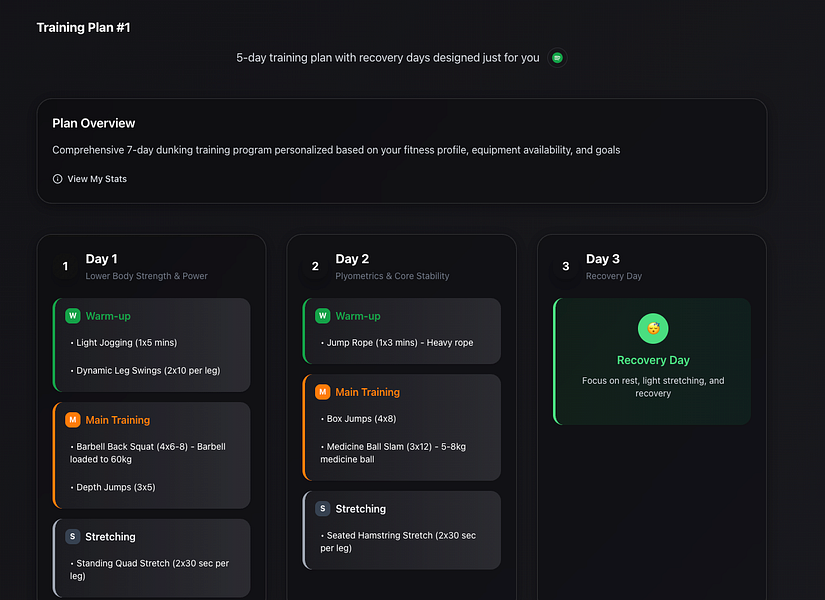825x600 pixels.
Task: Click the number 1 badge for Day 1
Action: coord(65,266)
